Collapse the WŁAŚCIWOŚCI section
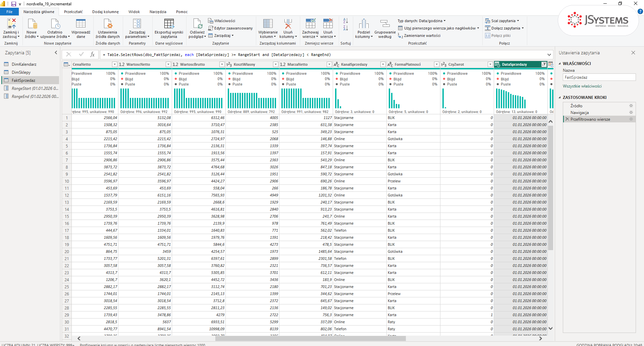Viewport: 644px width, 346px height. [x=559, y=63]
